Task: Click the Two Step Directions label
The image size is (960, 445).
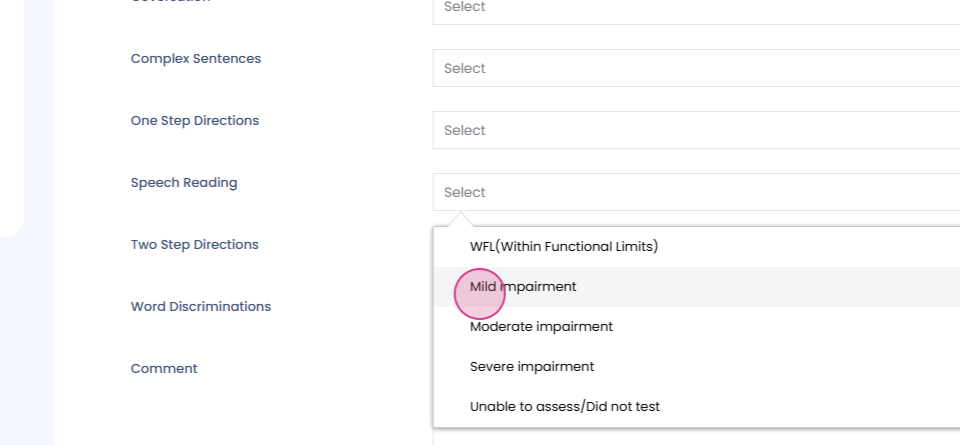Action: (x=195, y=245)
